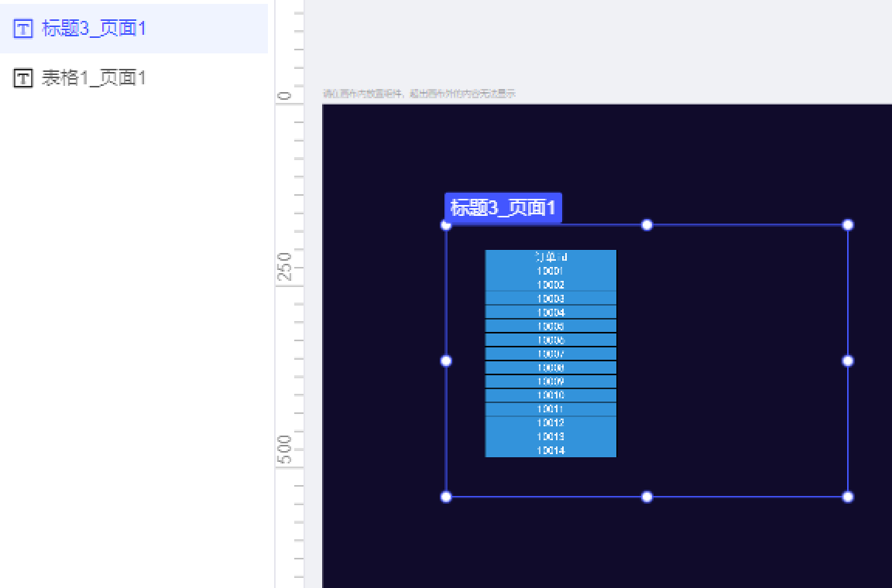Viewport: 892px width, 588px height.
Task: Click the table cell 10001
Action: [x=551, y=271]
